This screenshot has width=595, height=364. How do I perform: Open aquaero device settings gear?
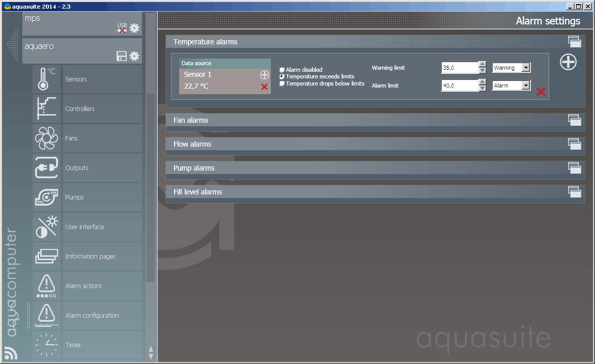point(134,56)
